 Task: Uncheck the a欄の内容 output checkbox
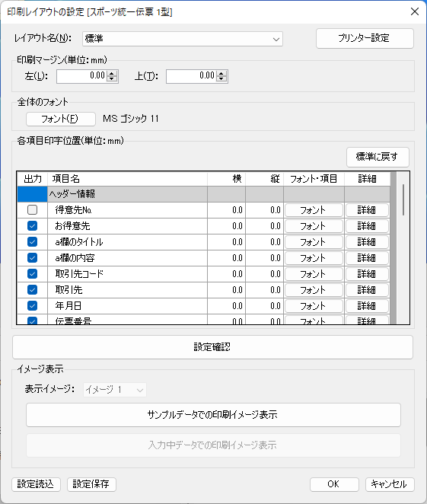click(x=32, y=258)
